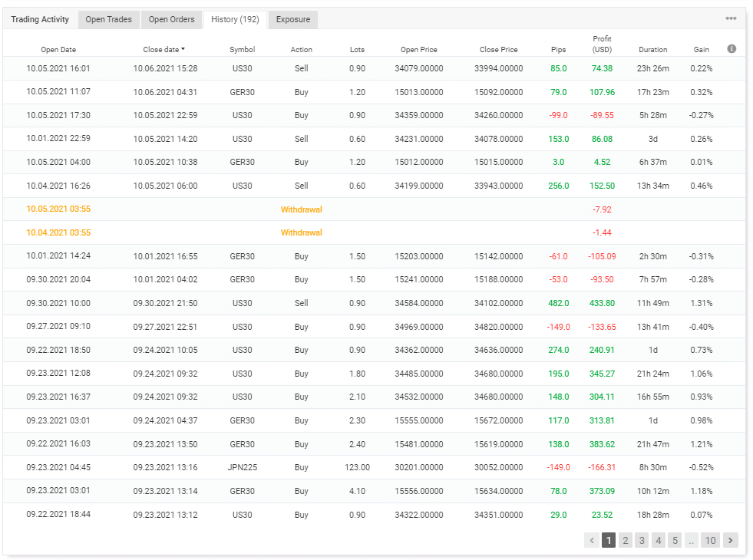This screenshot has width=753, height=560.
Task: Click open date 10.01.2021 22:59
Action: click(x=58, y=138)
